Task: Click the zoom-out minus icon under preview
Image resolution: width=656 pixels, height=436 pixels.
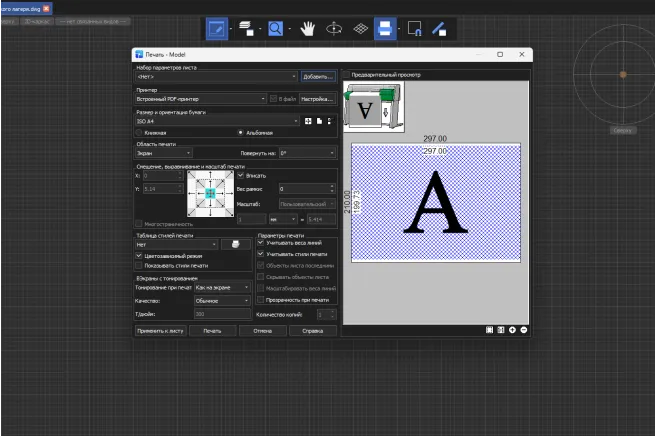Action: (524, 329)
